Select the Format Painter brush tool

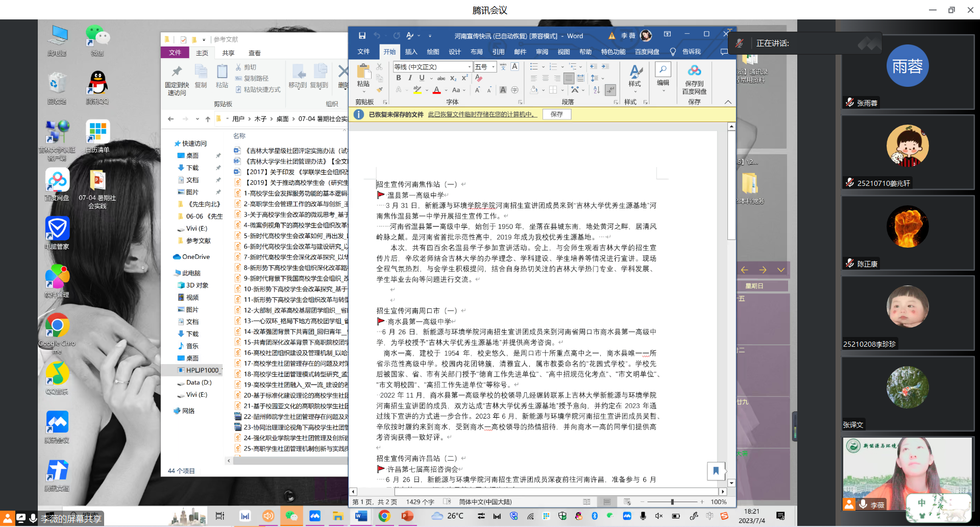(379, 90)
